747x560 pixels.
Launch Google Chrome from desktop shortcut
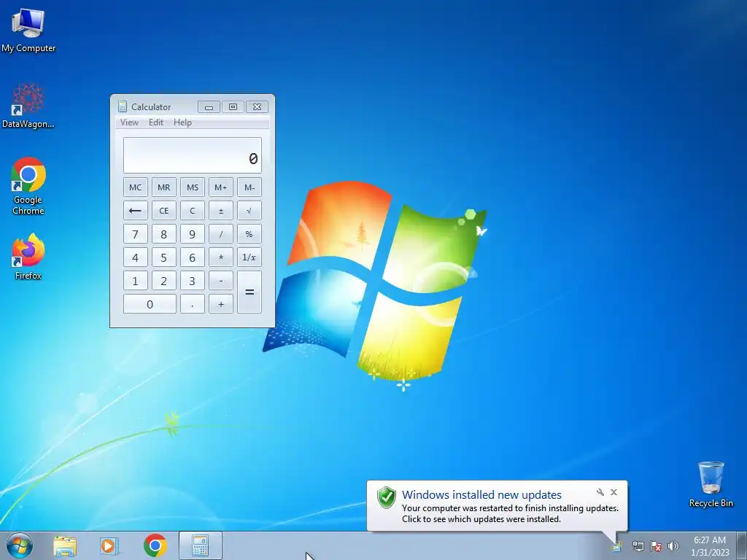(28, 186)
